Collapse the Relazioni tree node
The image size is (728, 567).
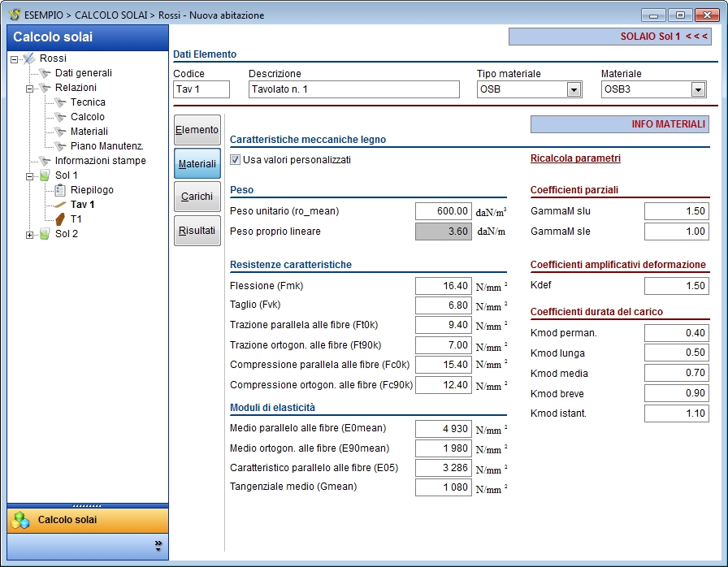tap(30, 88)
